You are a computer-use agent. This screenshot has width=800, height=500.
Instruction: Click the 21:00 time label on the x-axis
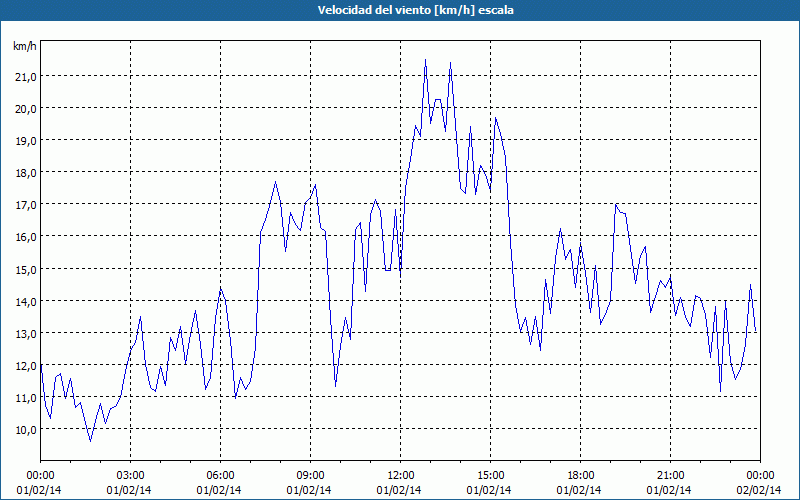670,476
